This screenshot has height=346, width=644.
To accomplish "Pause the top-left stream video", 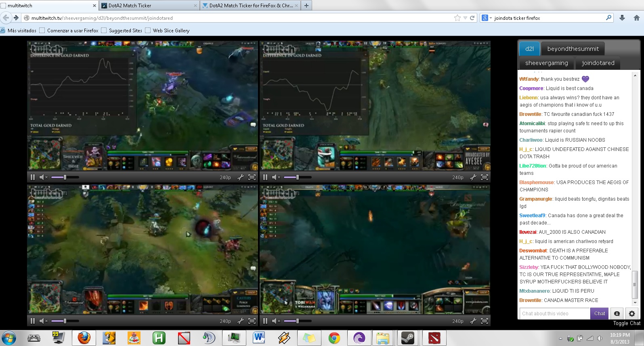I will click(x=33, y=177).
